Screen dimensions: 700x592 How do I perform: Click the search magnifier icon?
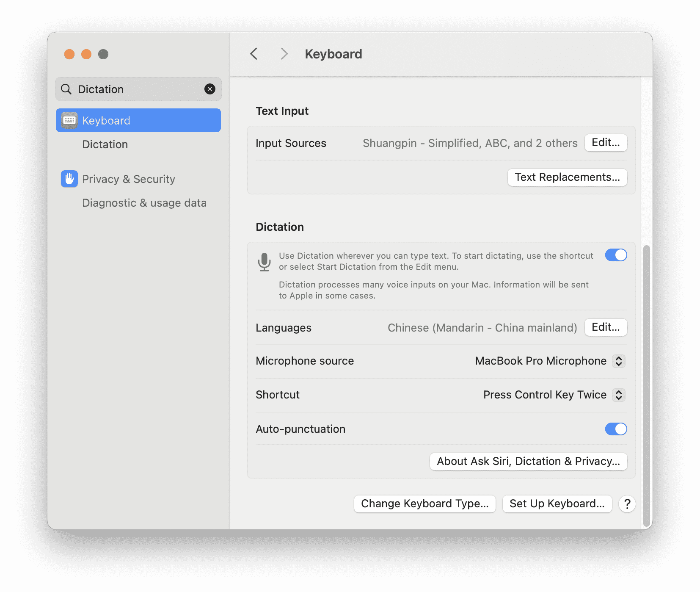66,89
